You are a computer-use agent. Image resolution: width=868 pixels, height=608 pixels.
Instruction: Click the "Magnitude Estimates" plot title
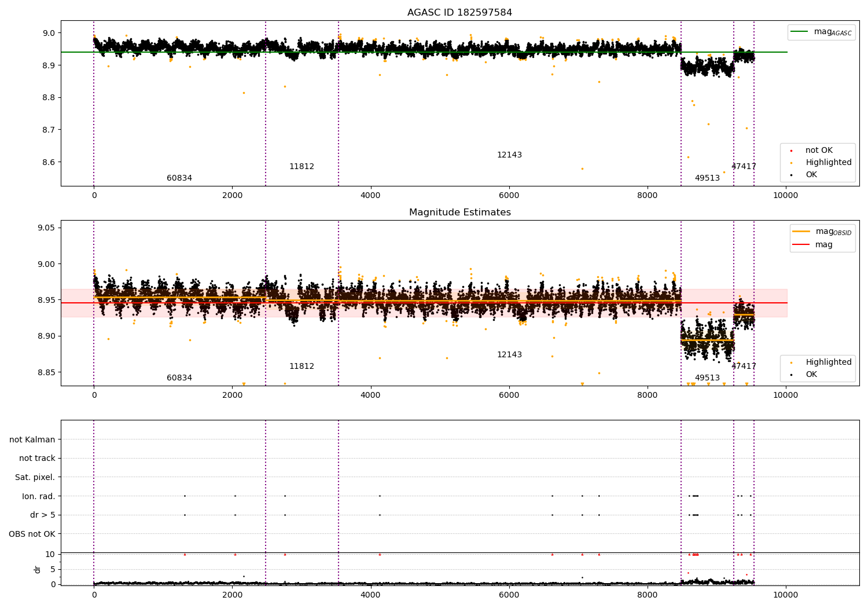point(459,213)
